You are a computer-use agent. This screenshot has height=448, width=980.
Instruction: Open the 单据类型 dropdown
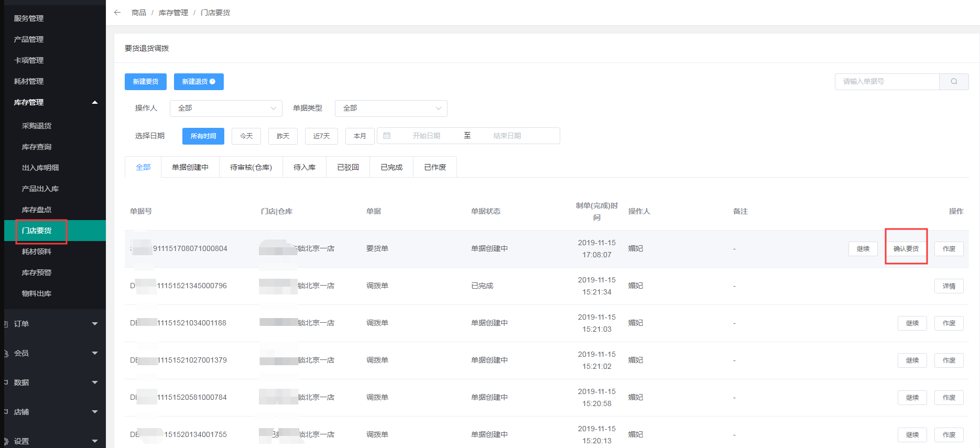[391, 108]
